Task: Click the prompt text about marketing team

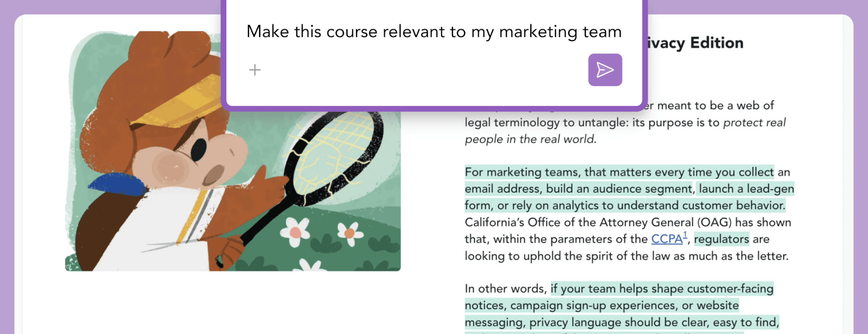Action: tap(434, 32)
